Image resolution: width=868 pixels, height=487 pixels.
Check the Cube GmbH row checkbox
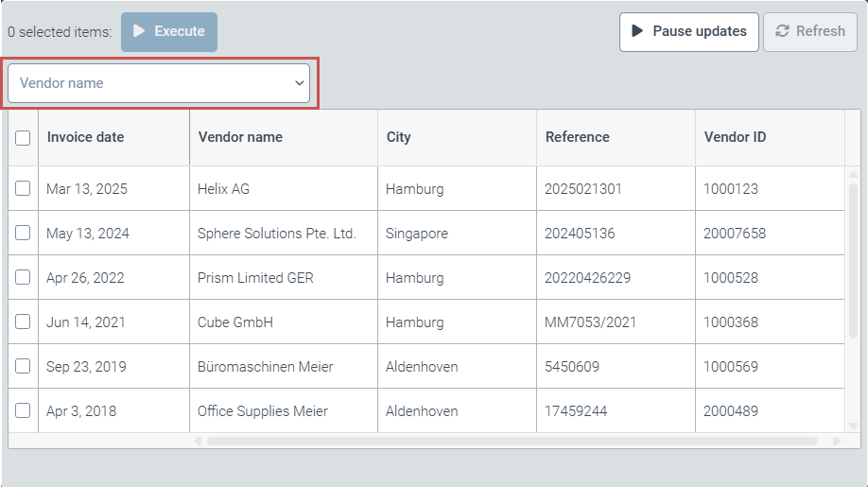click(x=23, y=322)
